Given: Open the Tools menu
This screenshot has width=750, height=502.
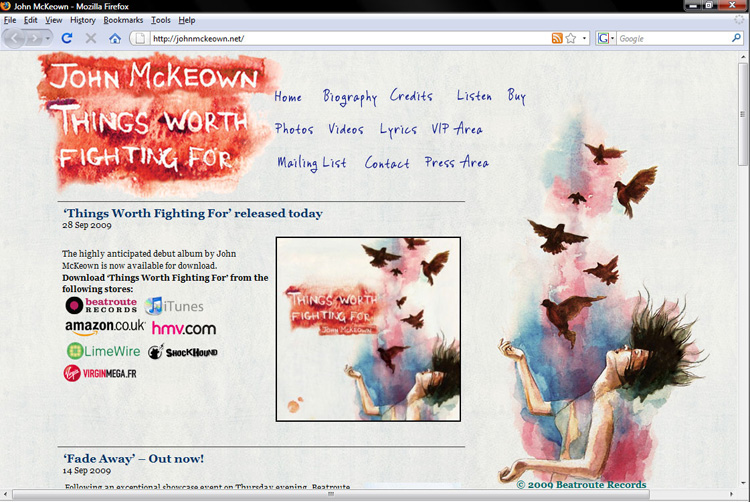Looking at the screenshot, I should tap(161, 20).
